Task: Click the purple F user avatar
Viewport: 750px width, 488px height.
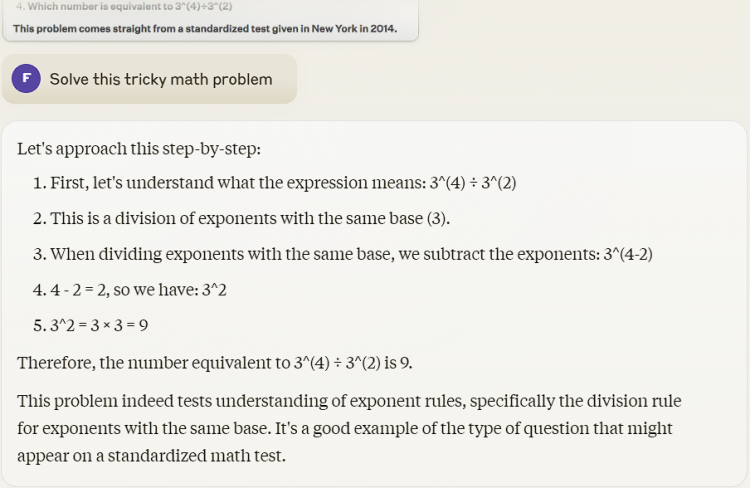Action: click(26, 79)
